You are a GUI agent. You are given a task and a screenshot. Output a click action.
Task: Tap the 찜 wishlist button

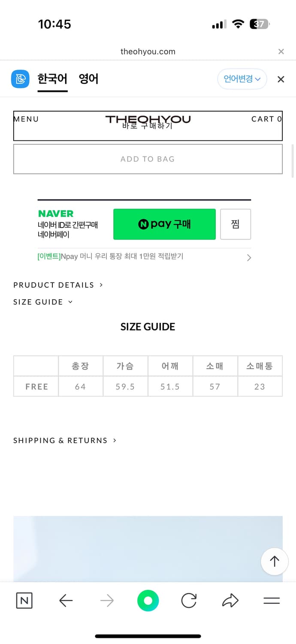tap(235, 224)
